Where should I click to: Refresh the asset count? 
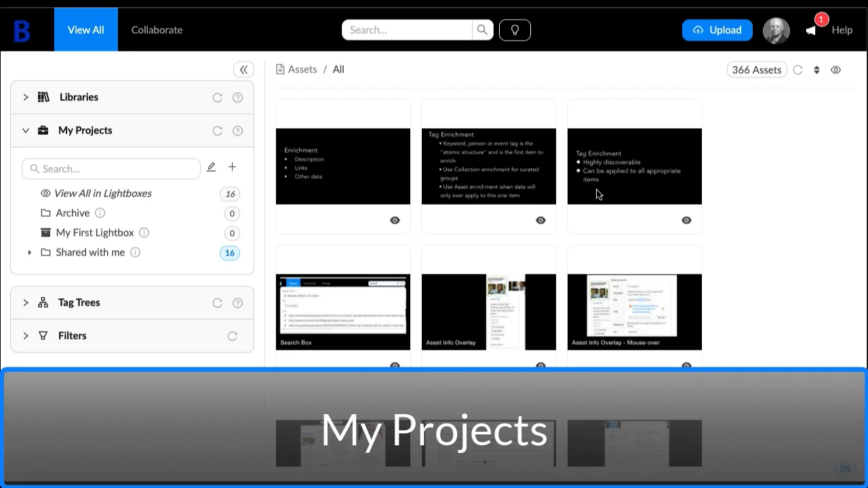[798, 70]
